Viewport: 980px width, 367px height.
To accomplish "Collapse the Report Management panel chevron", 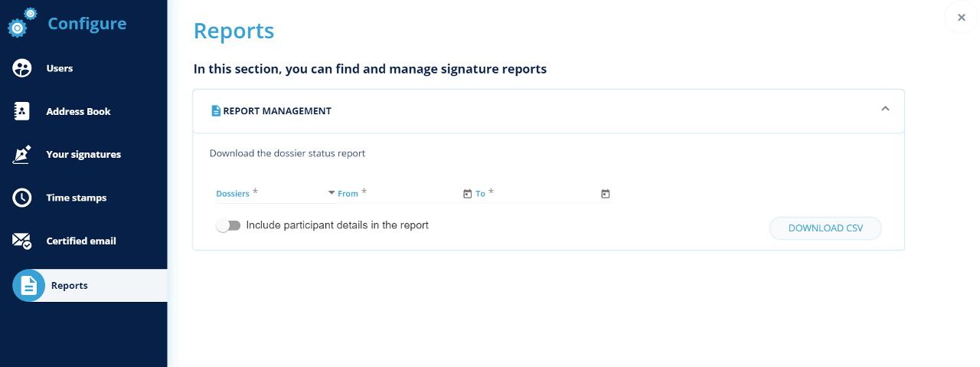I will pyautogui.click(x=885, y=109).
